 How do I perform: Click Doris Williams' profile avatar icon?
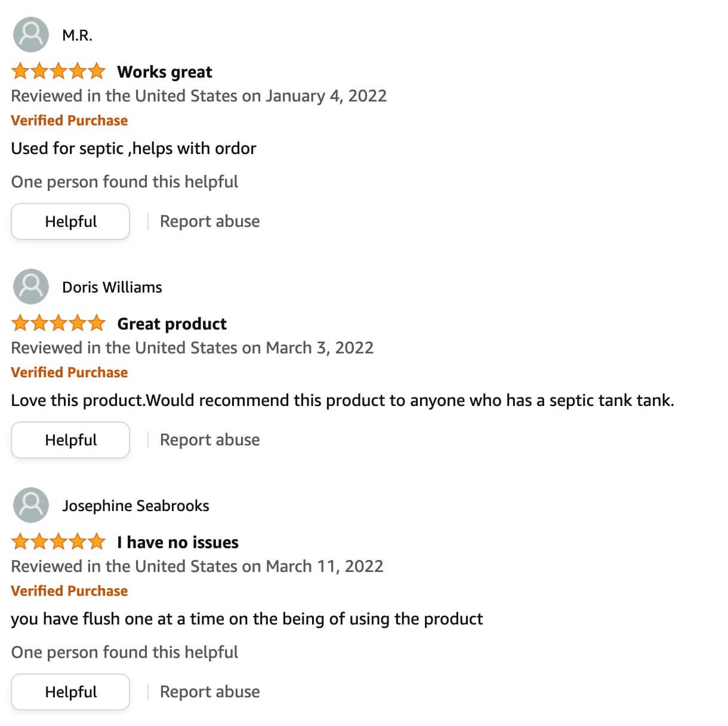tap(31, 287)
